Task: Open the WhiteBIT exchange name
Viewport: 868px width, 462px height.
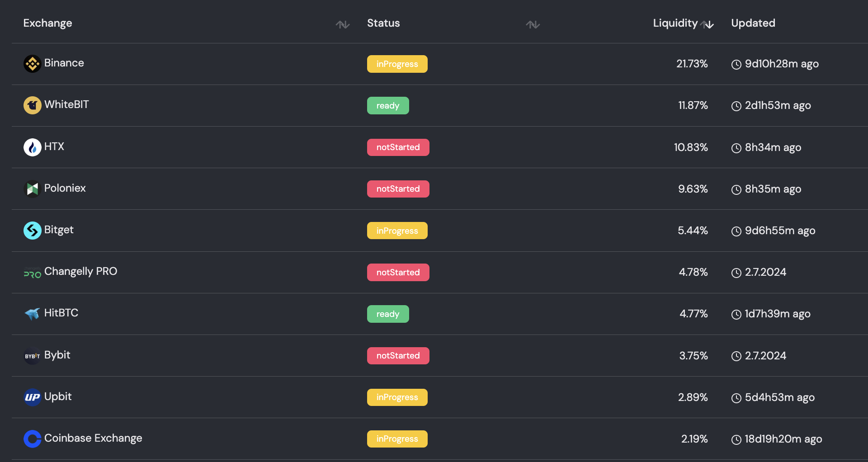Action: pyautogui.click(x=66, y=104)
